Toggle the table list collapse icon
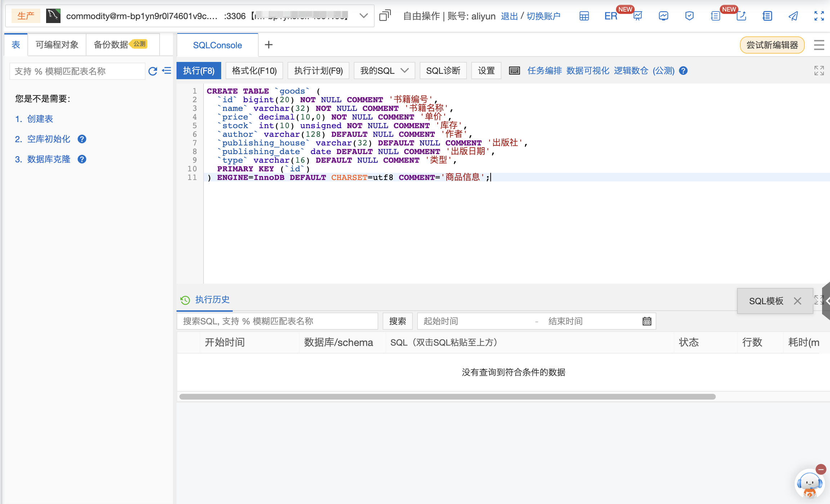This screenshot has width=830, height=504. pos(166,71)
